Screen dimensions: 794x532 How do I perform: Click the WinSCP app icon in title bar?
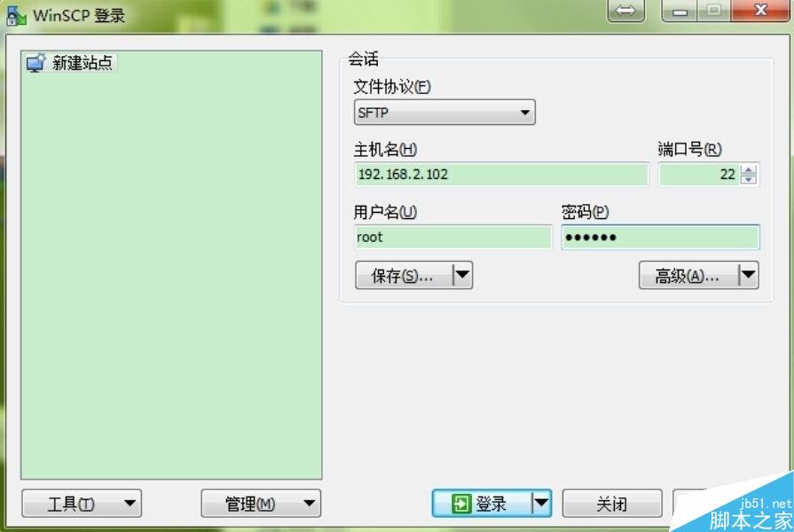coord(16,15)
